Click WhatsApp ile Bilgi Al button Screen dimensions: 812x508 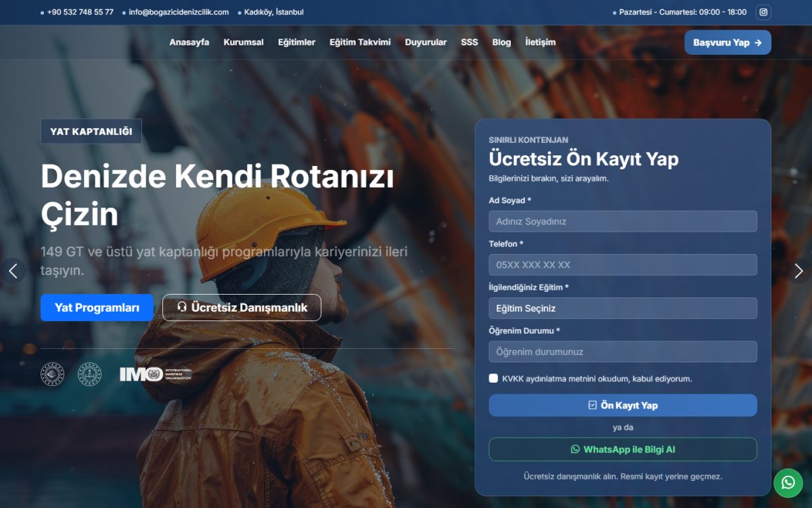(x=623, y=449)
